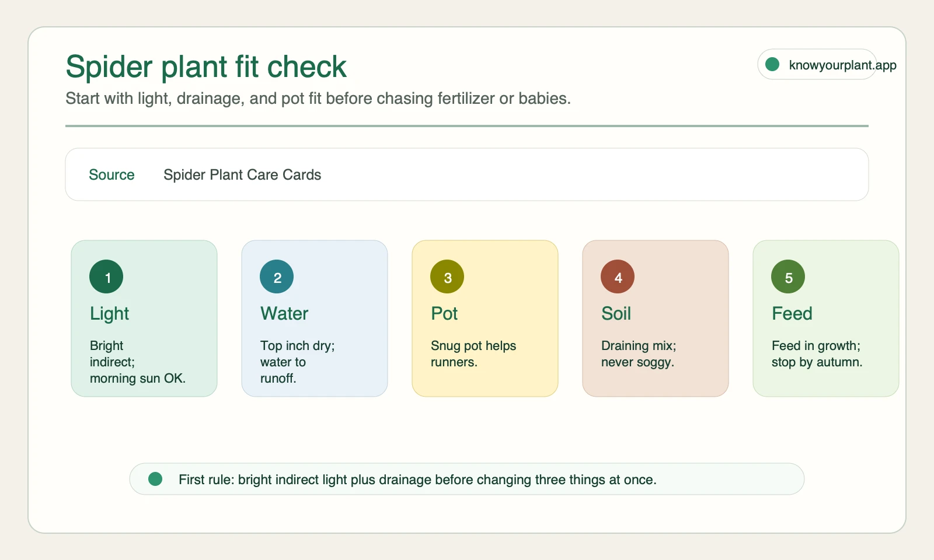
Task: Click Spider Plant Care Cards source text
Action: [x=242, y=174]
